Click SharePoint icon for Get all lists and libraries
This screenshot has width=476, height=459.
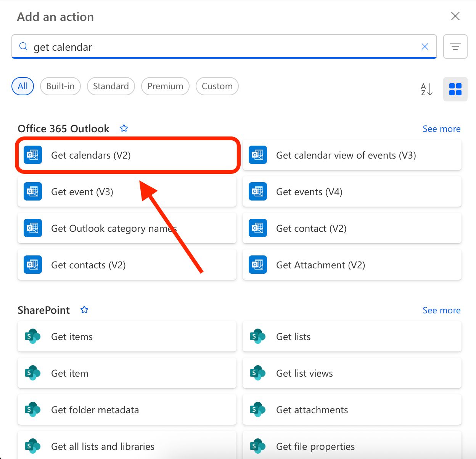click(x=33, y=446)
